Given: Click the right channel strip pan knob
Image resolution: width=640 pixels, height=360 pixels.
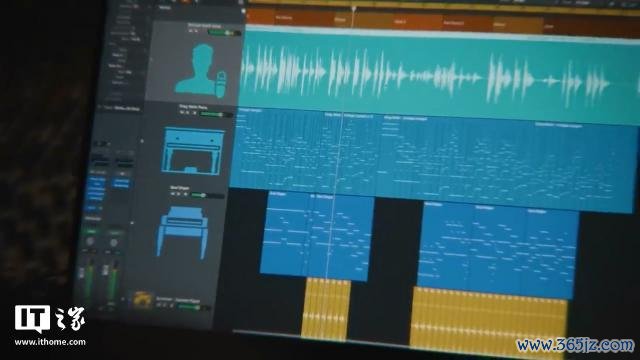Looking at the screenshot, I should pos(114,242).
